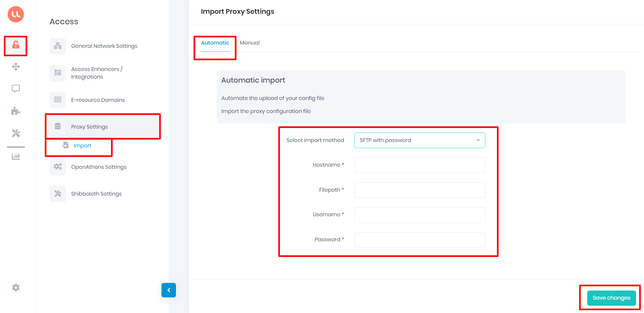Click the 'Username *' label
This screenshot has height=313, width=644.
point(328,214)
